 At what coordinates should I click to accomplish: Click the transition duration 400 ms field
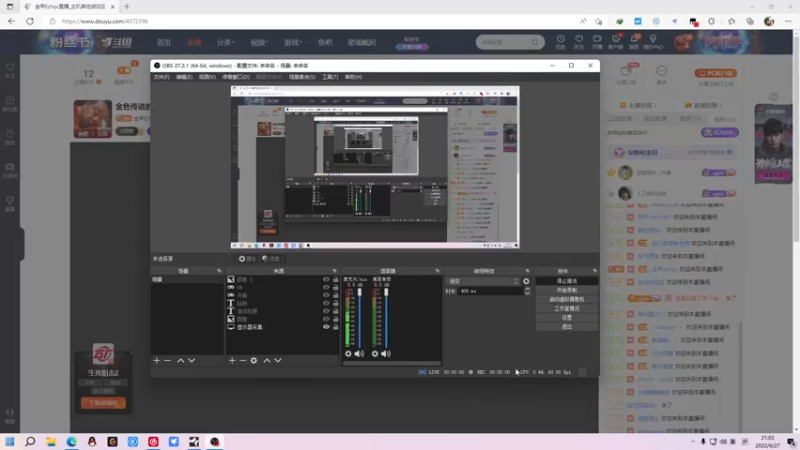pyautogui.click(x=490, y=291)
